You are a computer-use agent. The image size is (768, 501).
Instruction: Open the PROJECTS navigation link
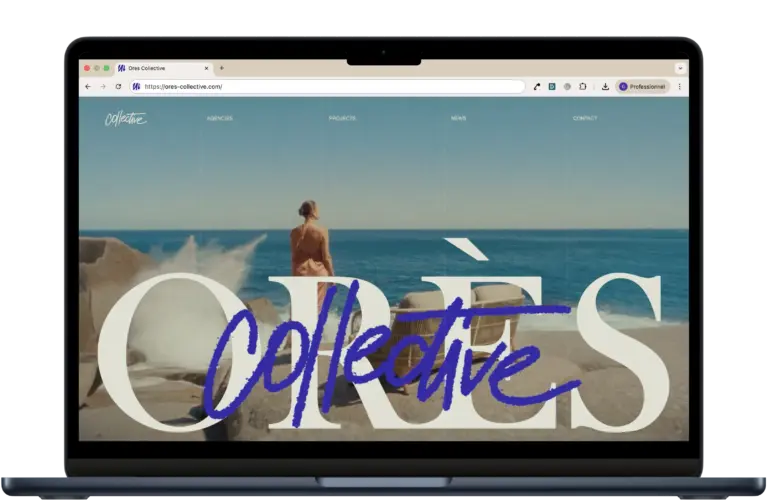[342, 119]
